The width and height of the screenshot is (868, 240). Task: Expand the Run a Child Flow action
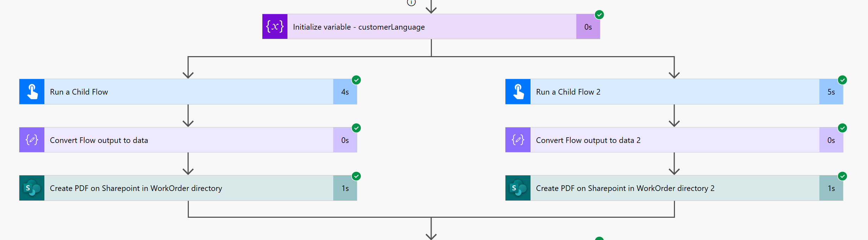point(188,92)
